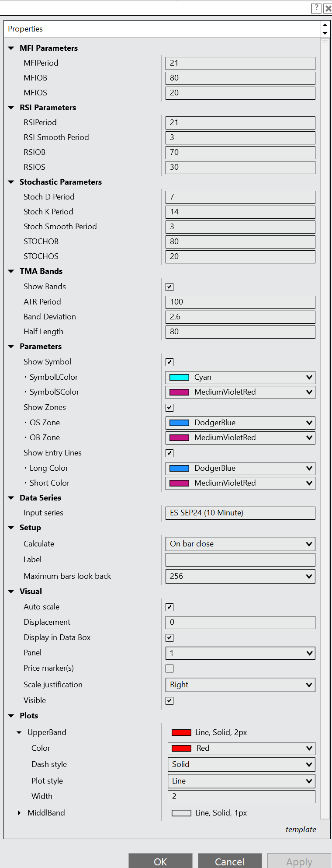Collapse the Stochastic Parameters section
This screenshot has width=332, height=868.
click(11, 182)
